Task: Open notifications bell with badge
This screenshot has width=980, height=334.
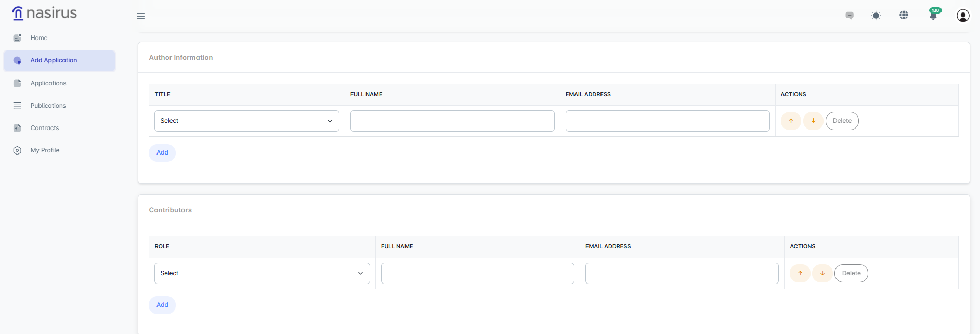Action: pos(933,15)
